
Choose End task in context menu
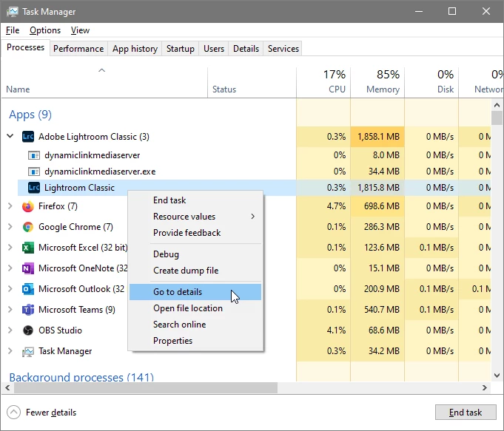click(x=195, y=200)
